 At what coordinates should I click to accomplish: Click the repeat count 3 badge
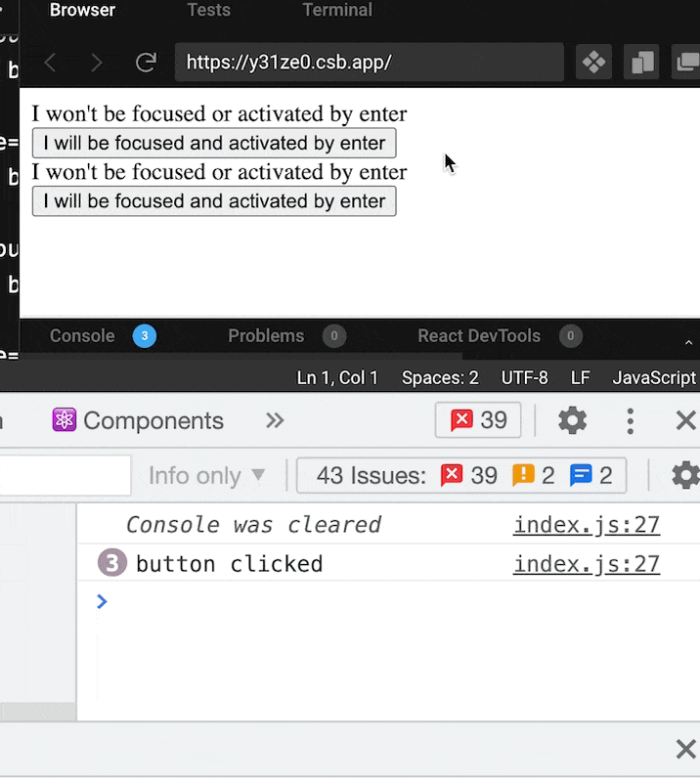(112, 563)
